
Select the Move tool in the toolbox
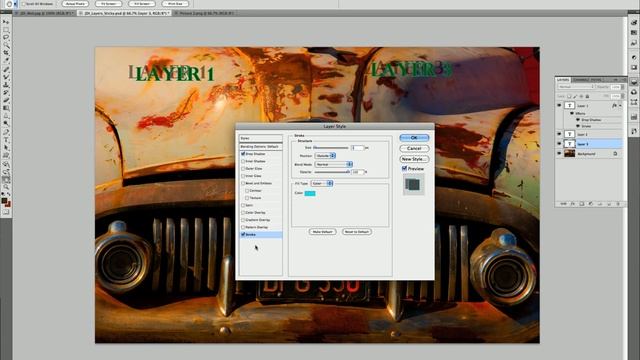(x=6, y=21)
